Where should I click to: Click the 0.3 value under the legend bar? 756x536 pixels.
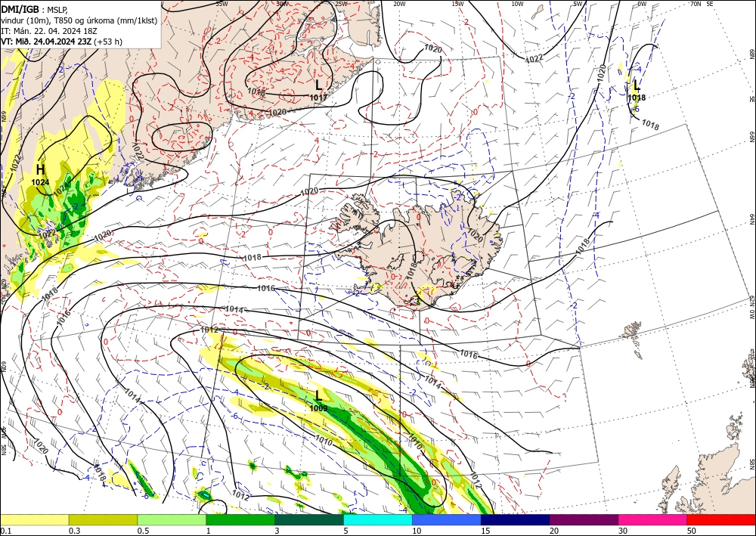coord(74,531)
